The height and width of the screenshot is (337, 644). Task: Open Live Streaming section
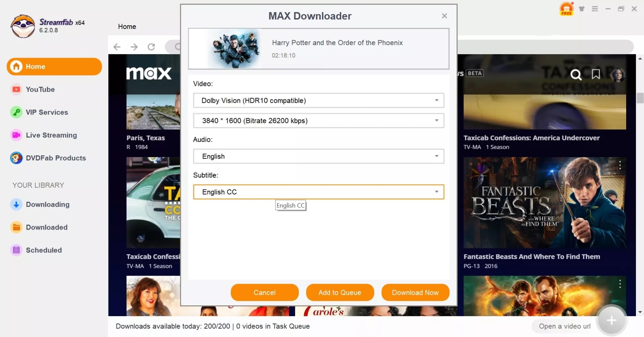[51, 135]
